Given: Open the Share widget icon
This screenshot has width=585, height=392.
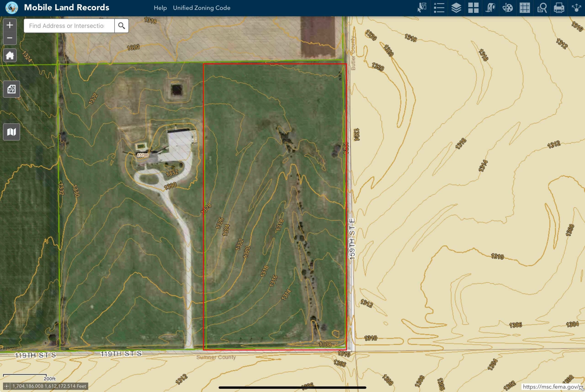Looking at the screenshot, I should pyautogui.click(x=576, y=8).
